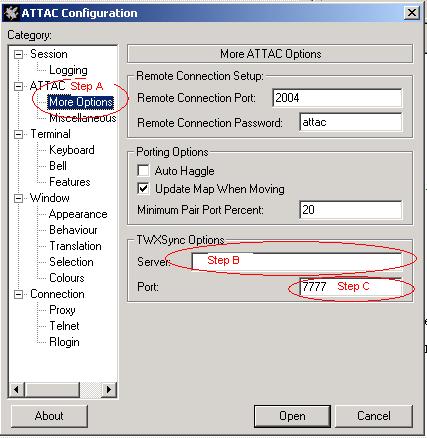Open the Appearance category

[78, 214]
